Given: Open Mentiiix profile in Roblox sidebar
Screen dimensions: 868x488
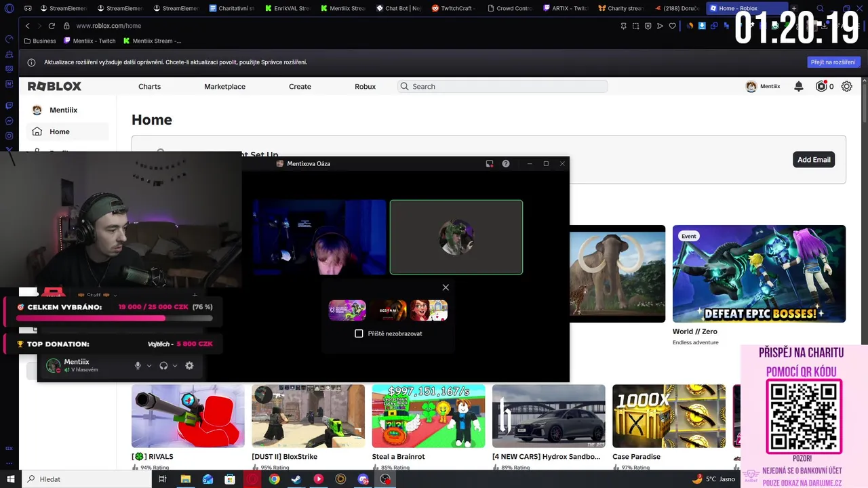Looking at the screenshot, I should [56, 110].
